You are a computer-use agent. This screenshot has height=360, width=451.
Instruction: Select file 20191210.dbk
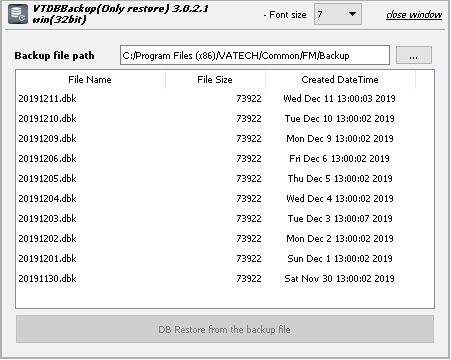(47, 119)
